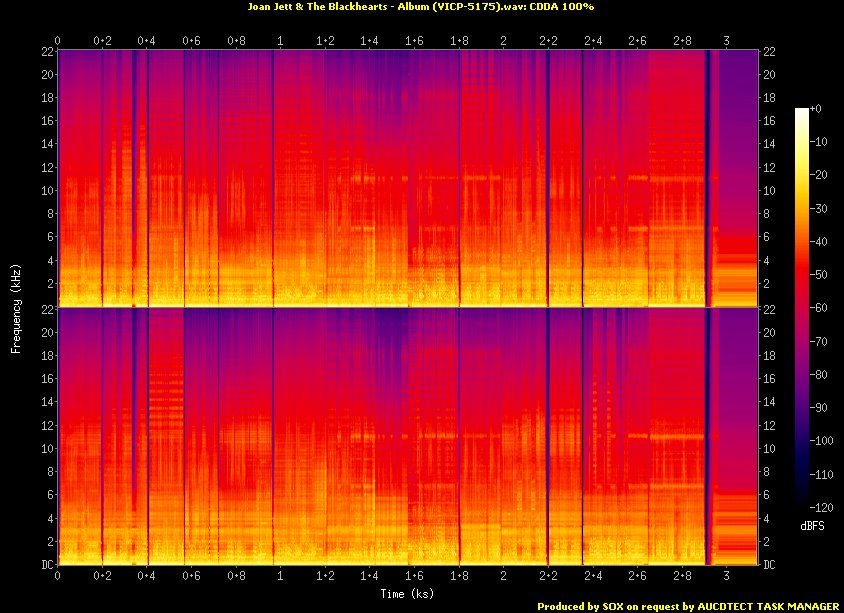Click the "0" tick on the top time axis

coord(58,40)
